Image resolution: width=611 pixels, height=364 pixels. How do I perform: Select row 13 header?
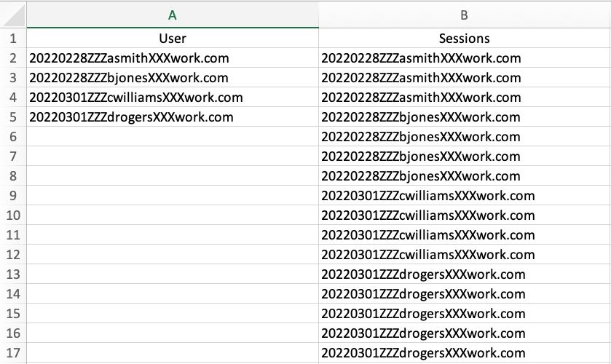(x=13, y=274)
